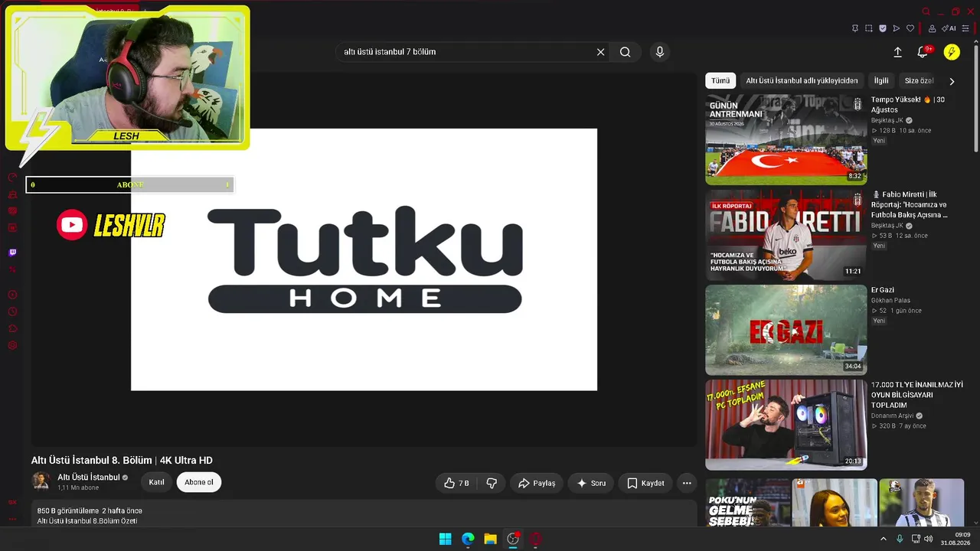Screen dimensions: 980x551
Task: Click the 'Poku'nun Gelme Sebebi' short thumbnail
Action: click(x=748, y=503)
